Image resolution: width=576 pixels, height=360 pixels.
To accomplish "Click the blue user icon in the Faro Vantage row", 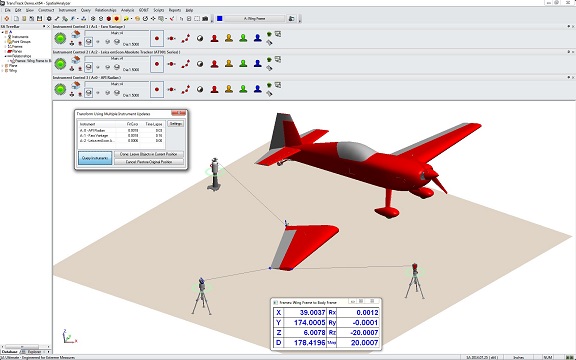I will (258, 38).
